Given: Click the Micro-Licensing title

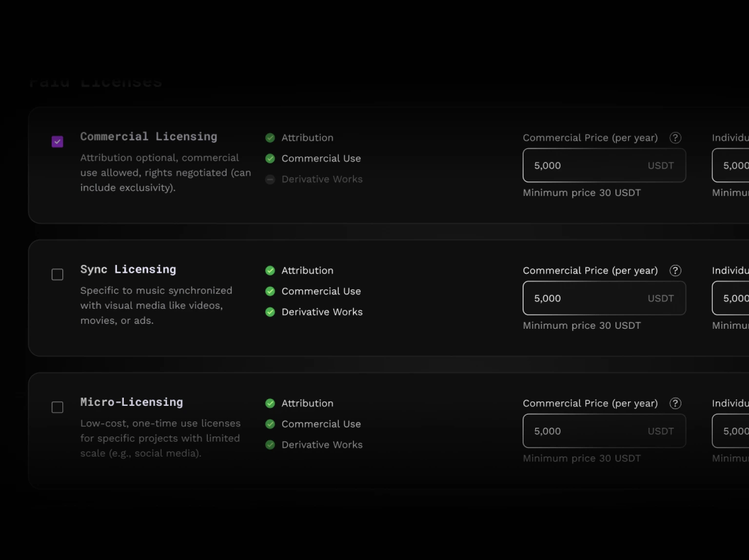Looking at the screenshot, I should [132, 402].
